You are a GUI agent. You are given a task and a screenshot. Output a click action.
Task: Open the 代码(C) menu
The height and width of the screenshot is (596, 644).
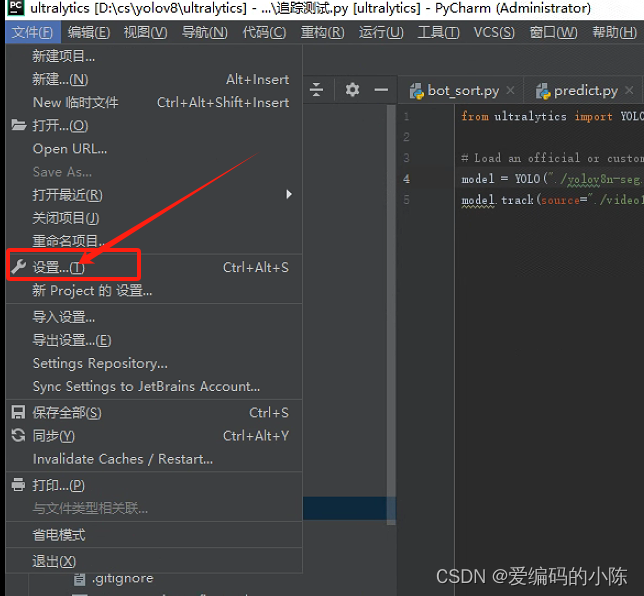(x=264, y=32)
